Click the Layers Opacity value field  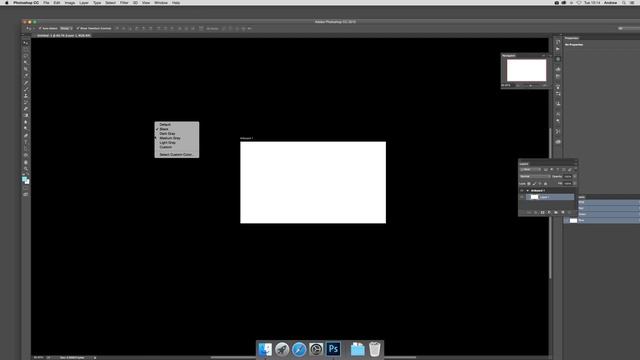point(568,176)
